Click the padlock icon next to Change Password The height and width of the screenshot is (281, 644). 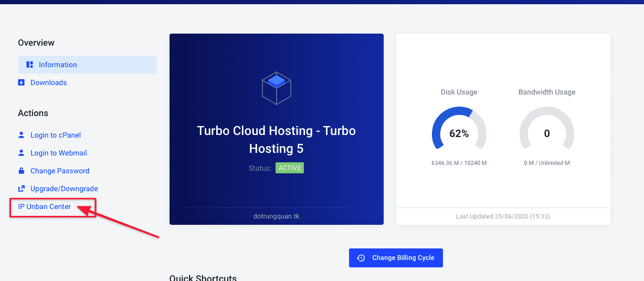point(22,171)
